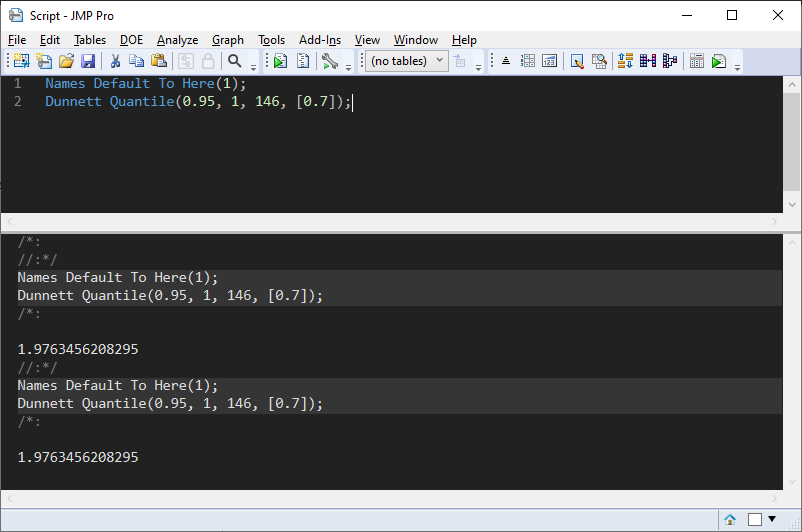802x532 pixels.
Task: Open the Analyze menu
Action: click(x=177, y=40)
